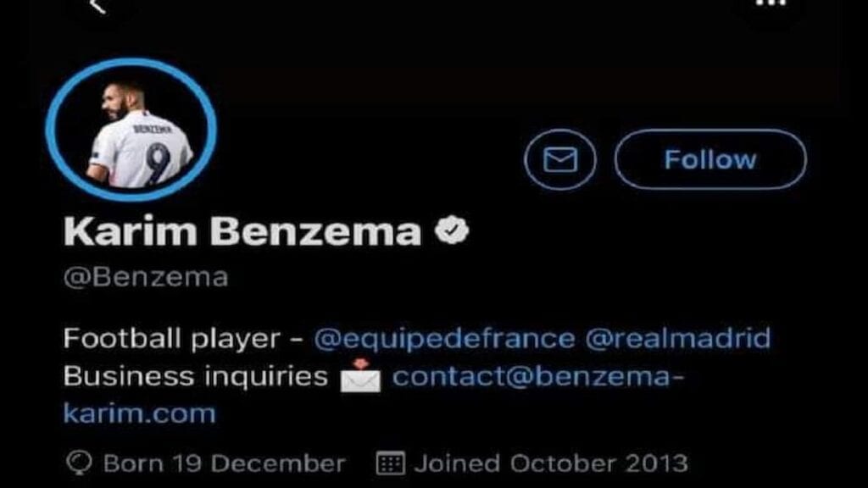The image size is (868, 488).
Task: Click the Football player bio text
Action: [171, 338]
